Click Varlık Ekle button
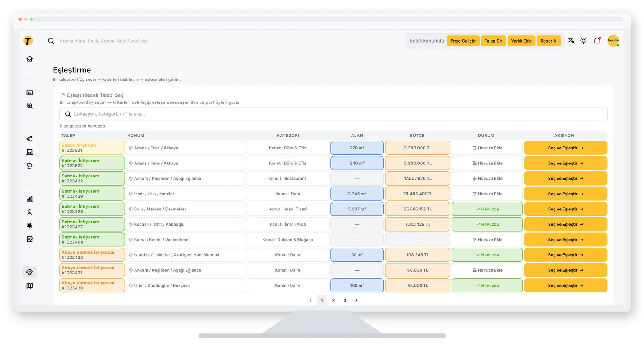This screenshot has width=644, height=353. pos(521,41)
